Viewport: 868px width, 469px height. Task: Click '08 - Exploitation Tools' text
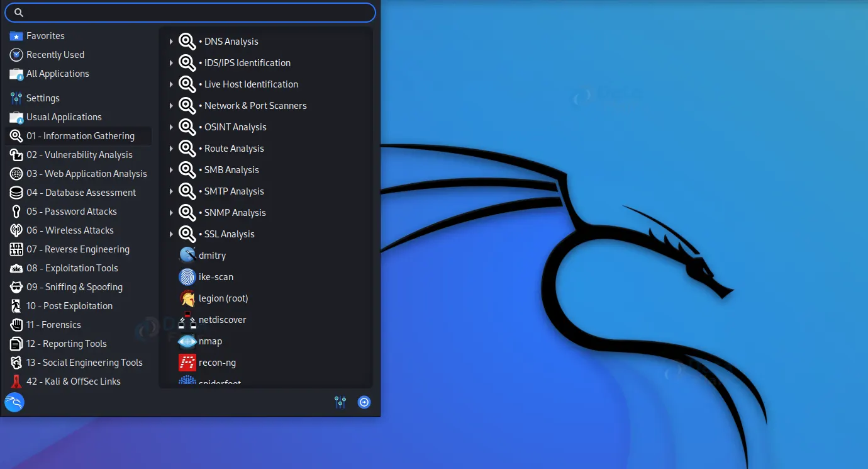click(72, 268)
